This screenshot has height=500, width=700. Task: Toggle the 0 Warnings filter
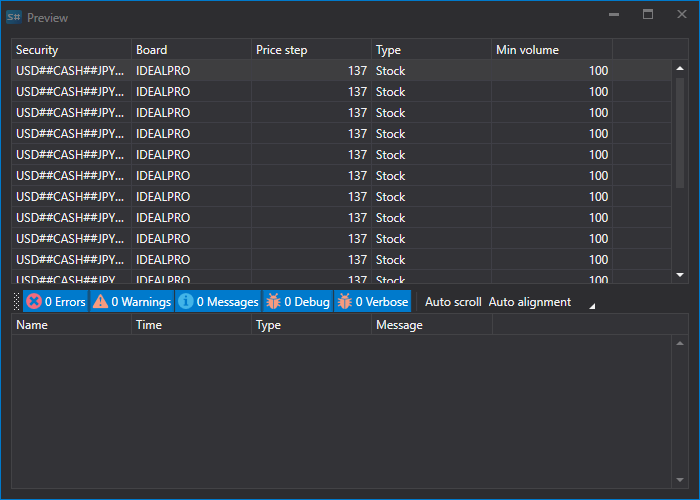(x=132, y=302)
